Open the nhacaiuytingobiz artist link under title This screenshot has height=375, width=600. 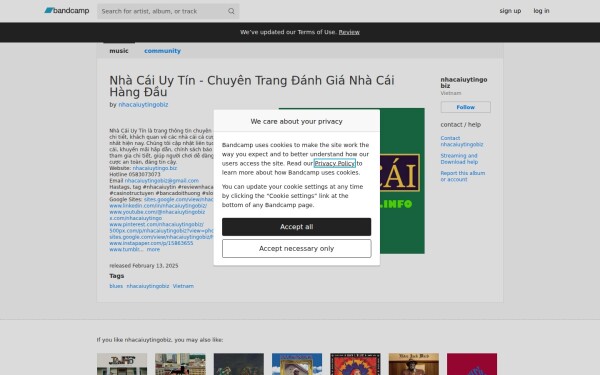click(x=143, y=104)
